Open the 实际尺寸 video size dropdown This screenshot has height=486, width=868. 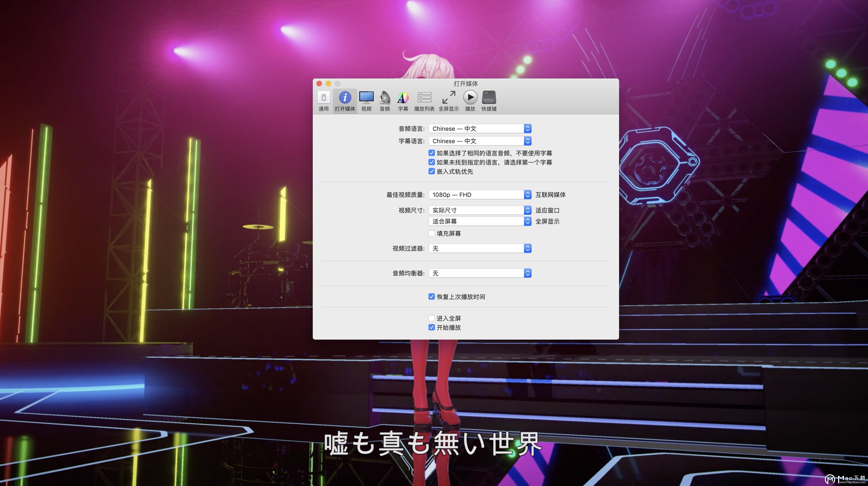click(479, 210)
